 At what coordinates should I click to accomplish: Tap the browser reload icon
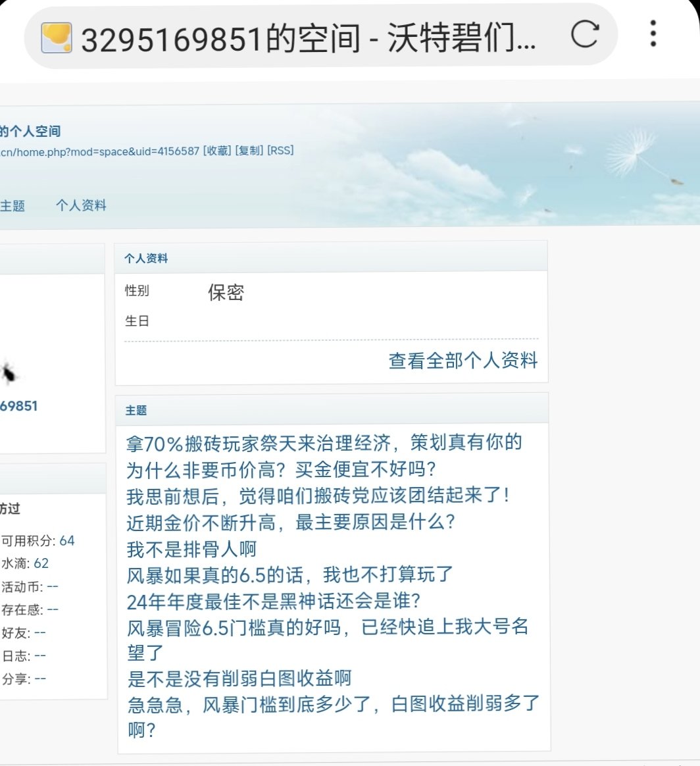pos(584,34)
